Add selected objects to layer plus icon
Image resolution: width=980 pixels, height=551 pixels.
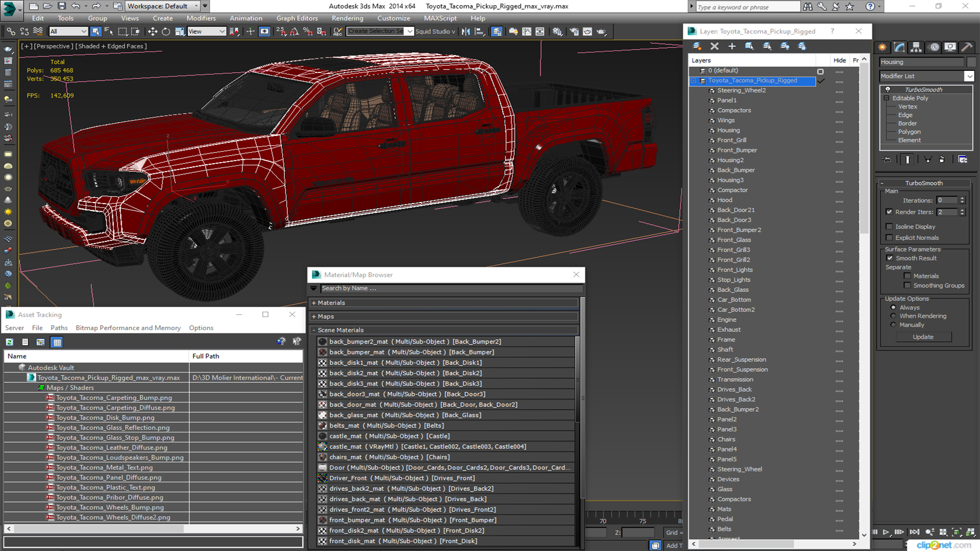731,46
